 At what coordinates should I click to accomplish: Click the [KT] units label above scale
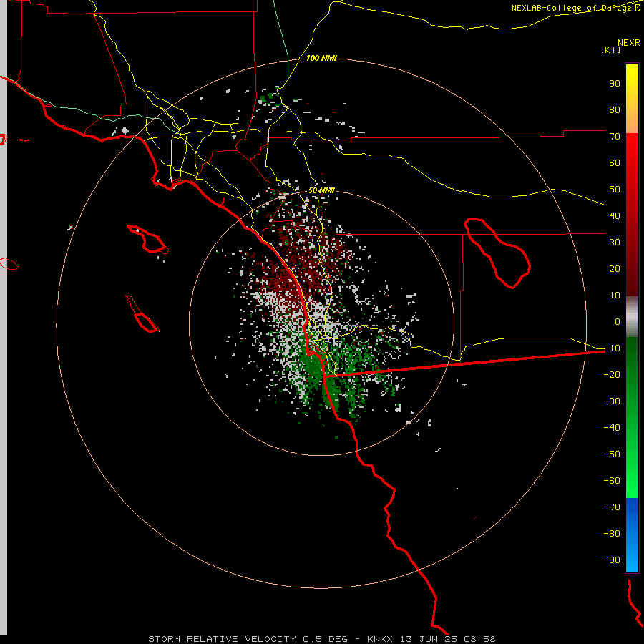[610, 49]
